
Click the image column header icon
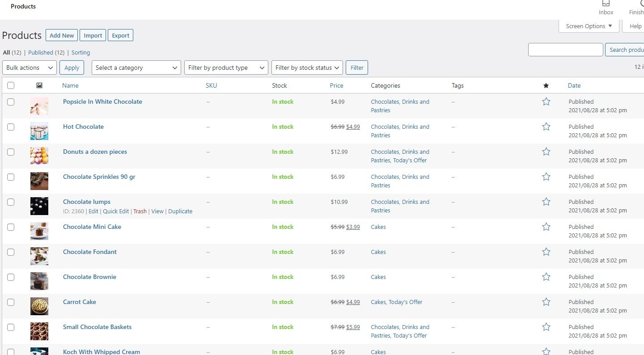click(x=39, y=85)
